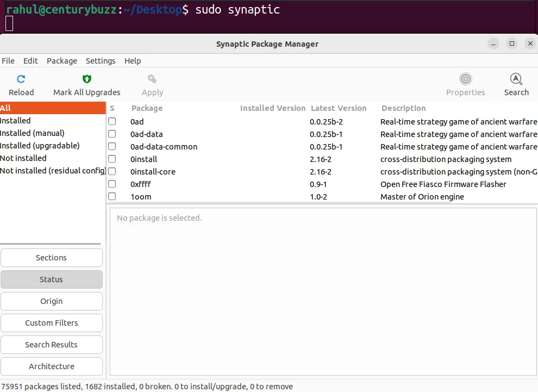The image size is (538, 392).
Task: Show the Search Results view
Action: 52,345
